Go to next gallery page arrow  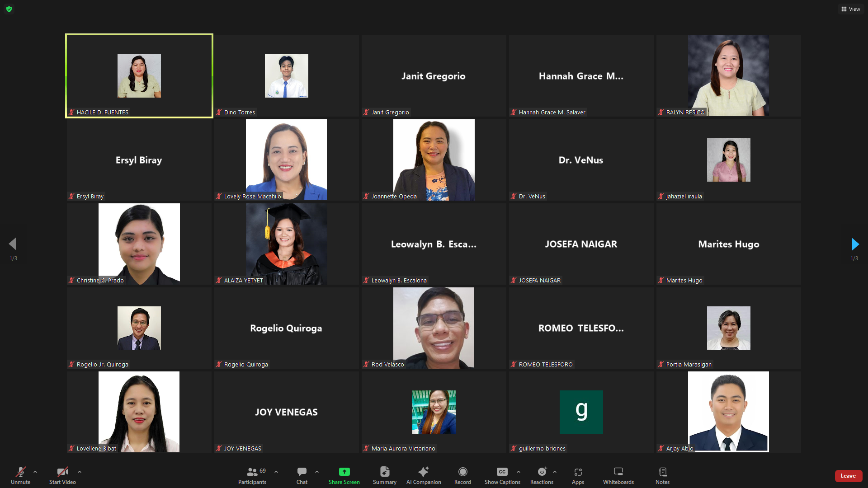854,244
